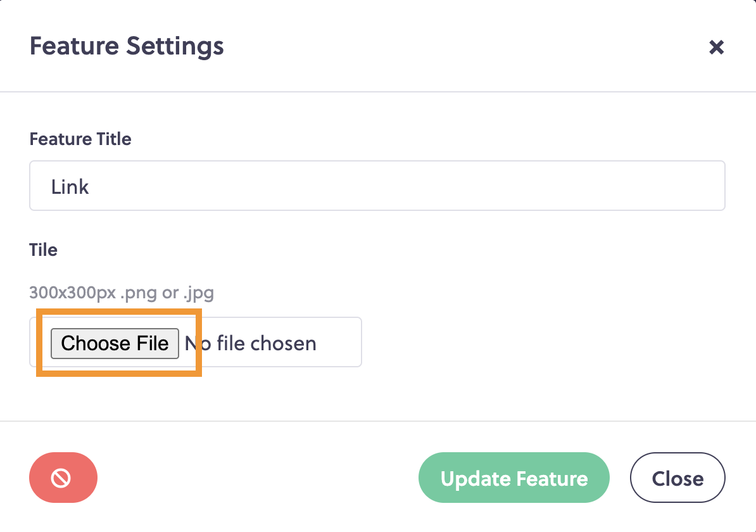This screenshot has height=532, width=756.
Task: Click the red ban icon button
Action: [63, 478]
